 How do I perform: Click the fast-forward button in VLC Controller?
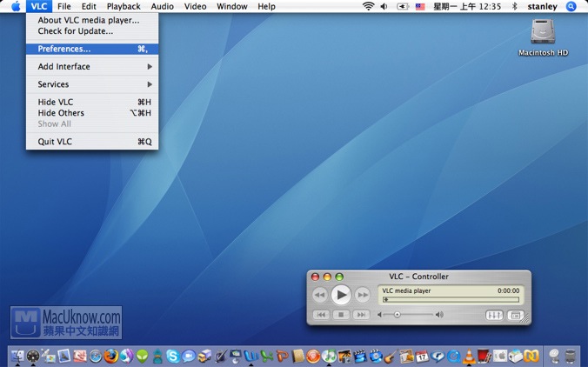362,295
